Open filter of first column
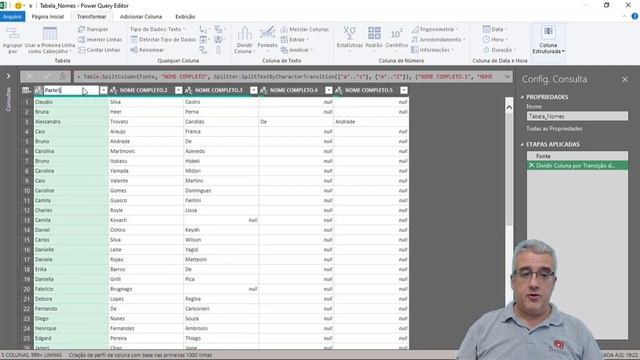The width and height of the screenshot is (640, 360). [x=104, y=90]
